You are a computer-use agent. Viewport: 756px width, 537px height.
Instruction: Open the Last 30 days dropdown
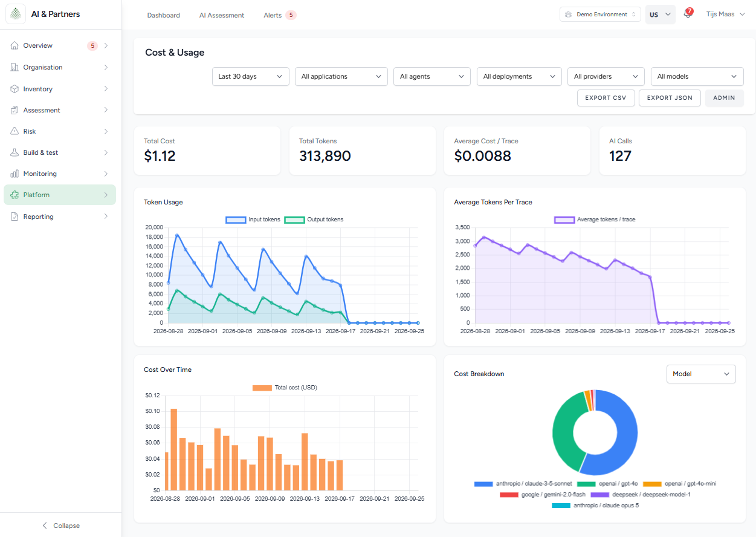[x=250, y=77]
